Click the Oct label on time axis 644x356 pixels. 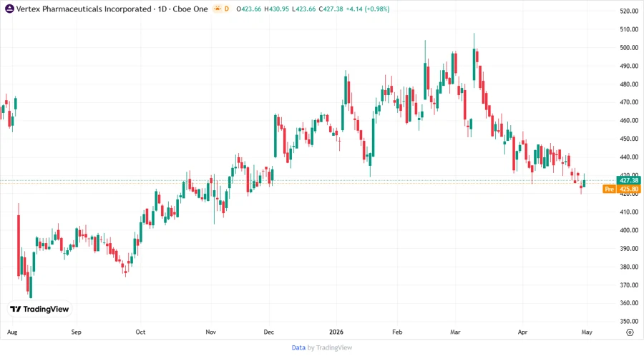tap(140, 332)
